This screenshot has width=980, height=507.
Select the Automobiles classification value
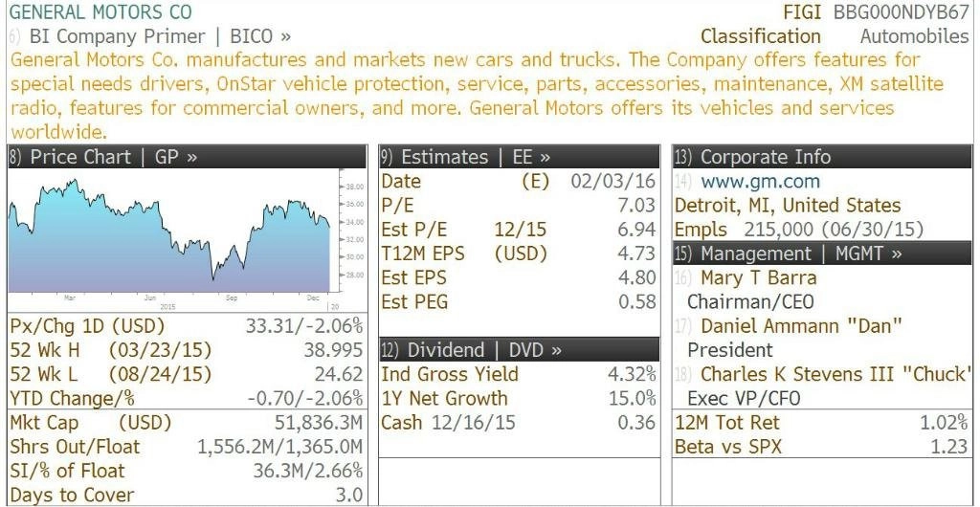tap(914, 36)
